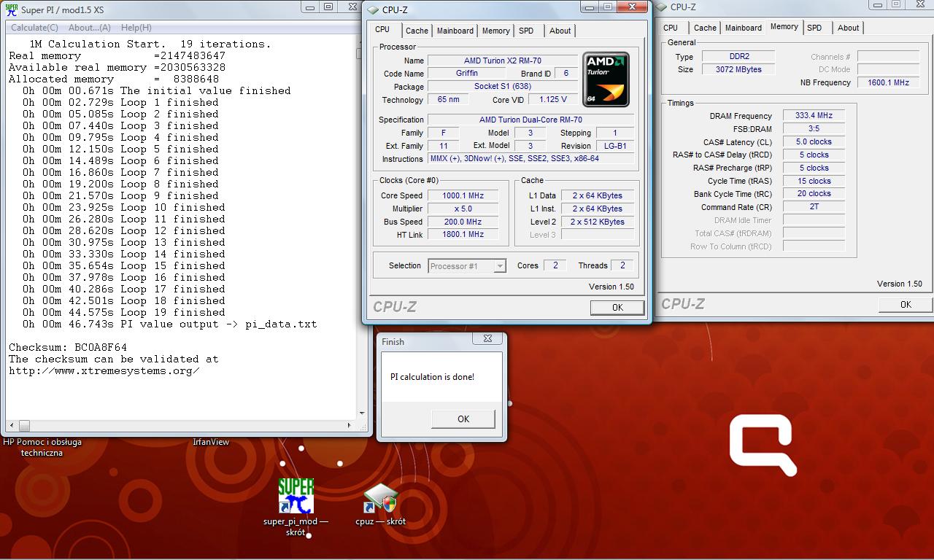This screenshot has width=934, height=560.
Task: Open the Caches tab in front CPU-Z window
Action: [417, 31]
